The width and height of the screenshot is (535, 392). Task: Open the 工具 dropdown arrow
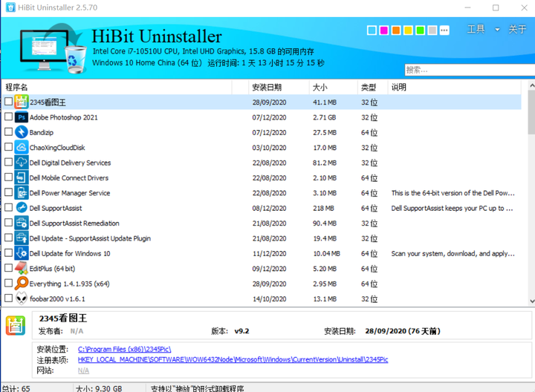tap(497, 30)
